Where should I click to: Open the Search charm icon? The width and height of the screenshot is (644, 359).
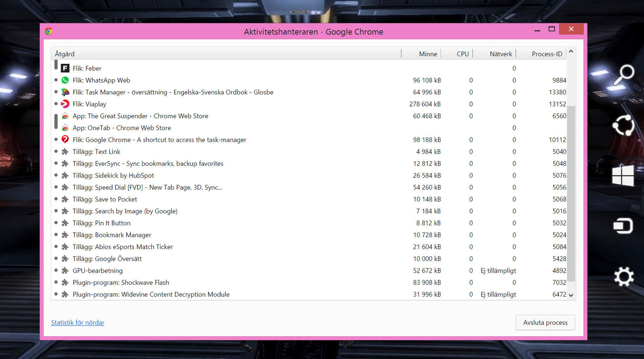coord(624,75)
